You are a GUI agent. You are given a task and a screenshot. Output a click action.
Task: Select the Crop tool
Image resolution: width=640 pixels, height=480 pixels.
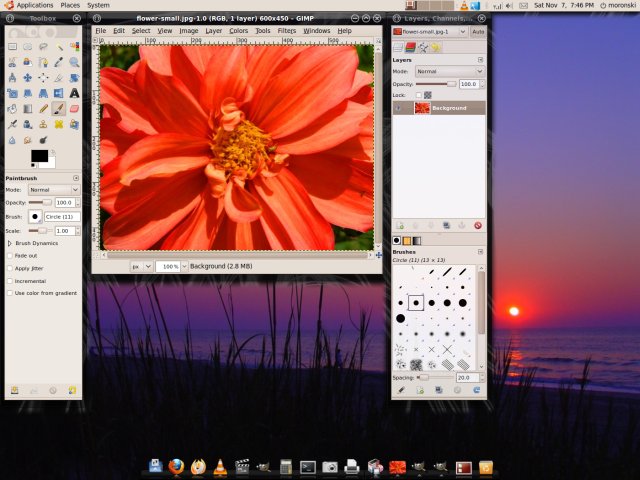click(x=59, y=78)
